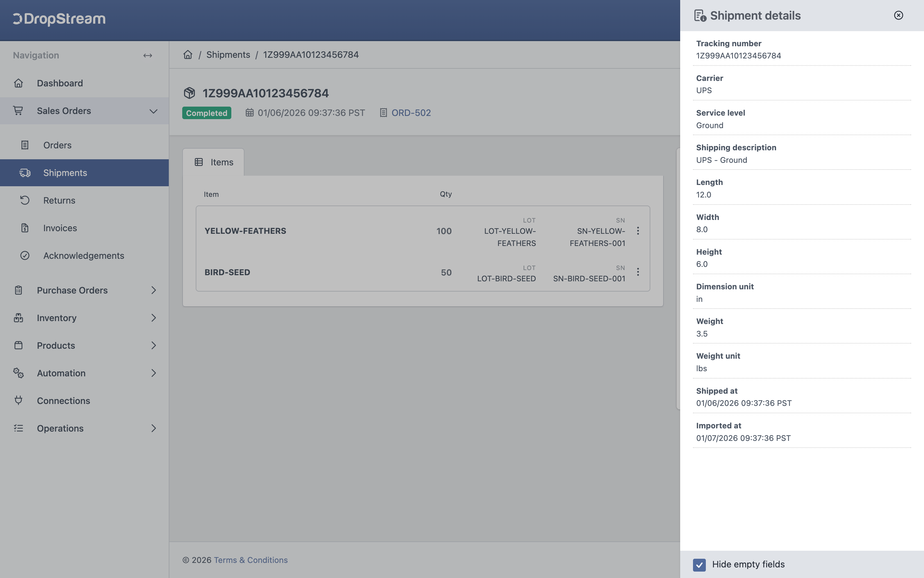The image size is (924, 578).
Task: Collapse the navigation sidebar arrows icon
Action: (148, 56)
